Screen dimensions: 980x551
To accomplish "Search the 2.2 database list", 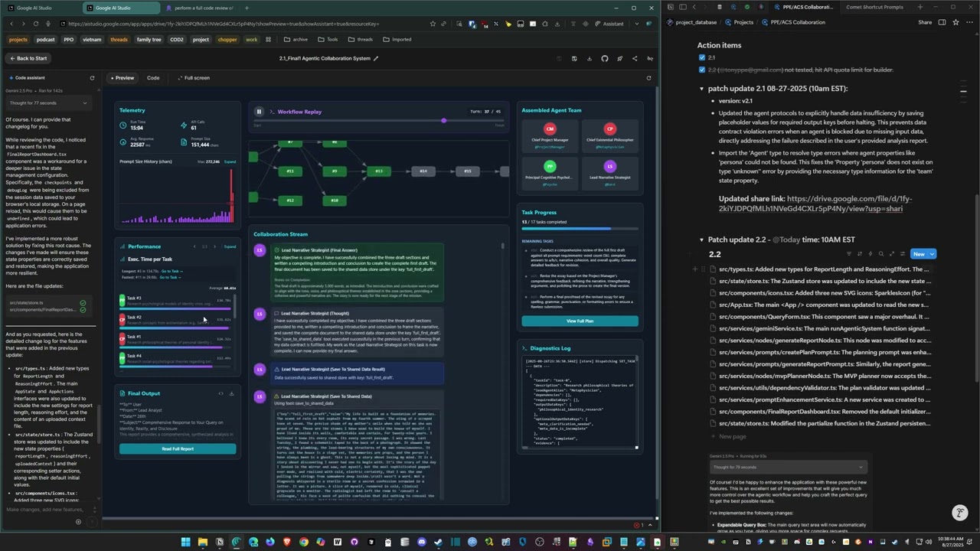I will (880, 254).
